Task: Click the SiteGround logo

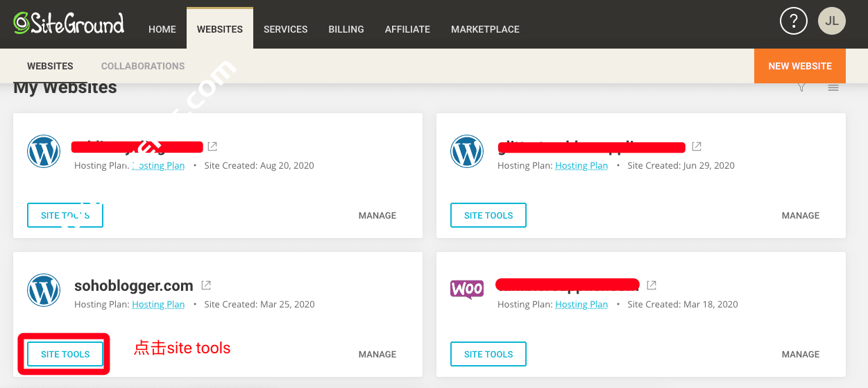Action: click(69, 24)
